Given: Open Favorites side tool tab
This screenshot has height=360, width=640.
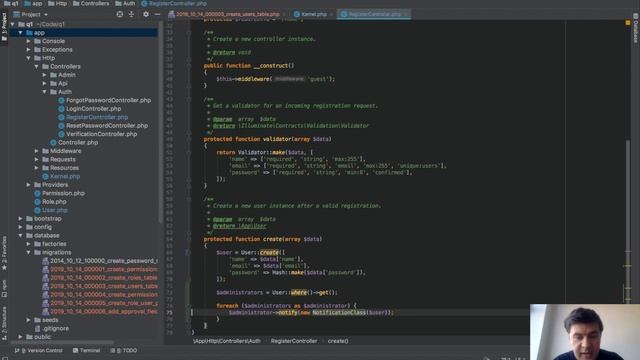Looking at the screenshot, I should click(x=4, y=253).
